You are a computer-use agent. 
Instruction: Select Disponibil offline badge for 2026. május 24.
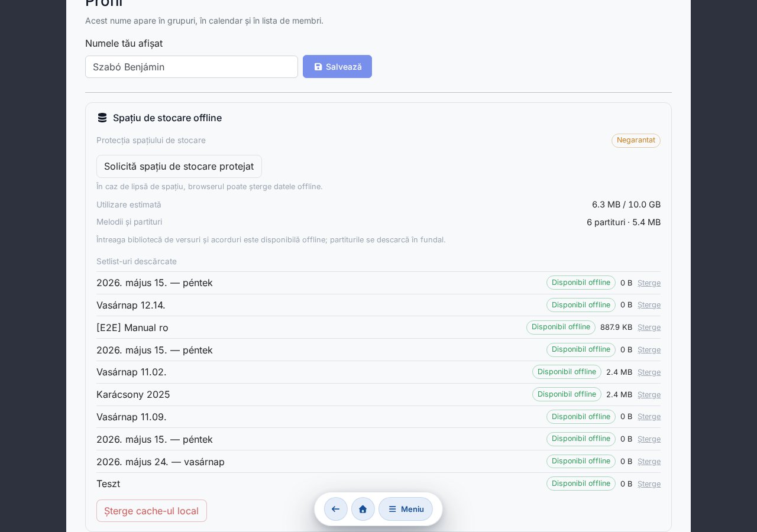point(581,461)
